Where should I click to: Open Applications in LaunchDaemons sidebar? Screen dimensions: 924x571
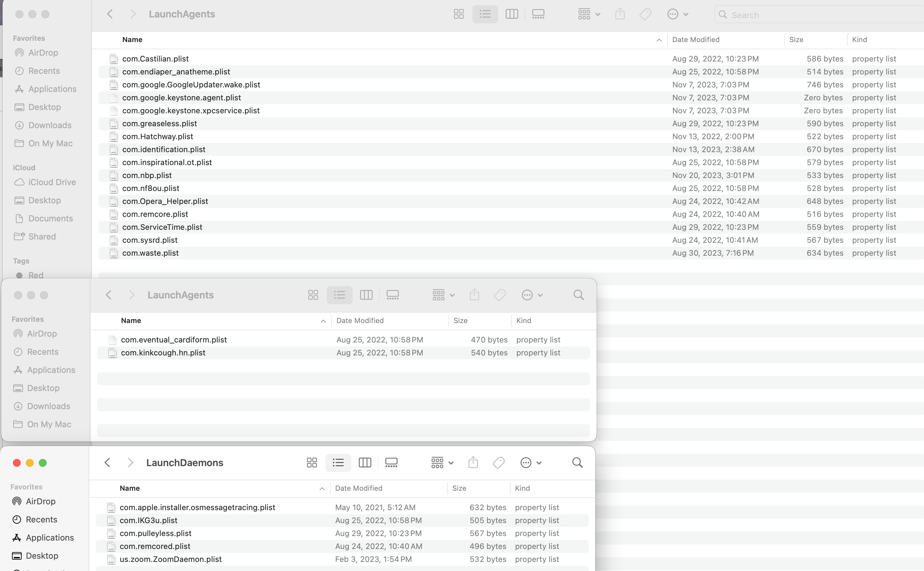click(x=49, y=537)
